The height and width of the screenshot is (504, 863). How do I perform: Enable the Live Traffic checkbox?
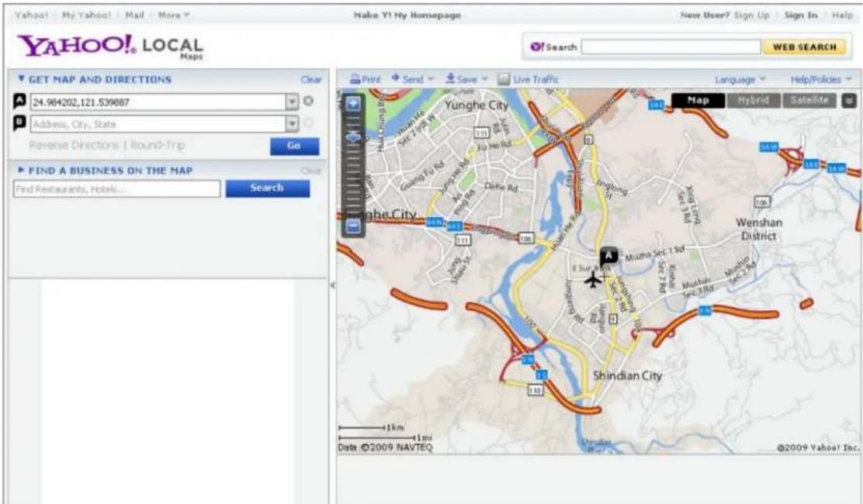click(503, 79)
